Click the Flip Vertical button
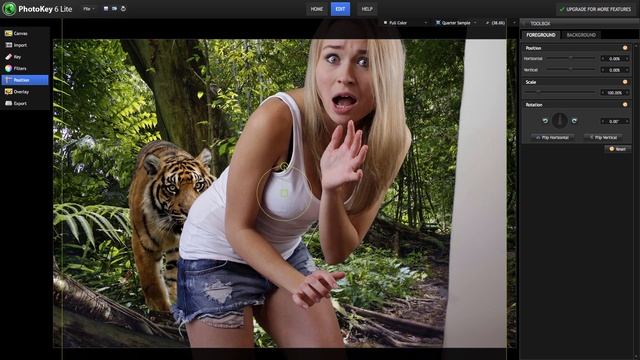The height and width of the screenshot is (360, 640). click(603, 138)
